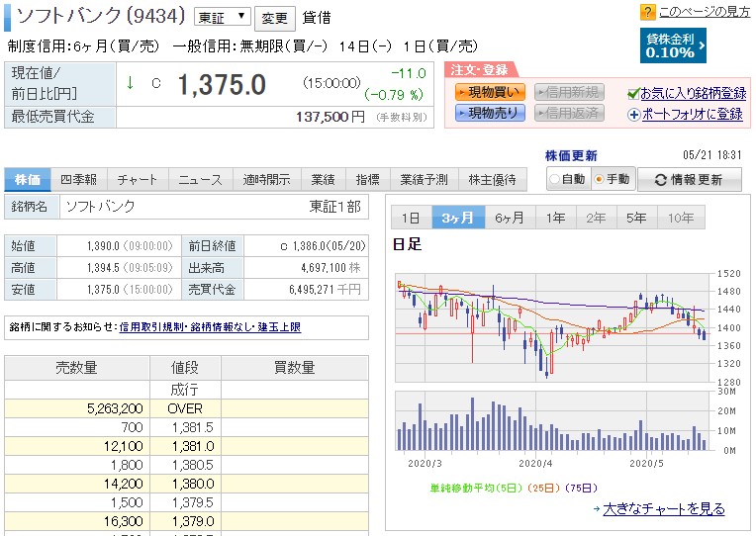Open the 貸株金利 0.10% banner

673,45
